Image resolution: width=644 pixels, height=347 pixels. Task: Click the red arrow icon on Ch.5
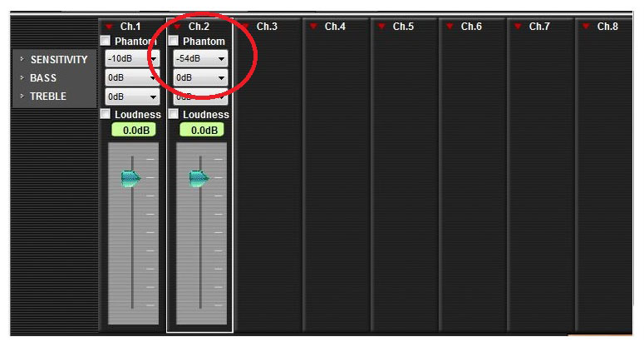point(381,27)
